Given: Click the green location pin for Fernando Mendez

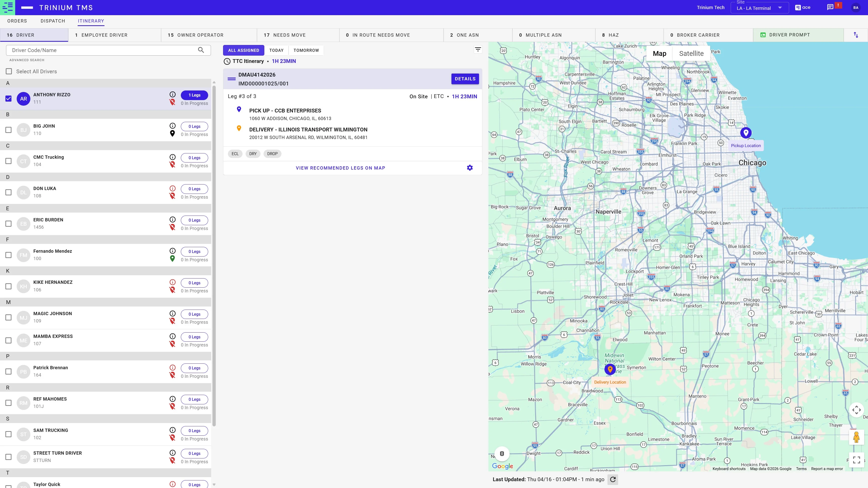Looking at the screenshot, I should tap(172, 259).
